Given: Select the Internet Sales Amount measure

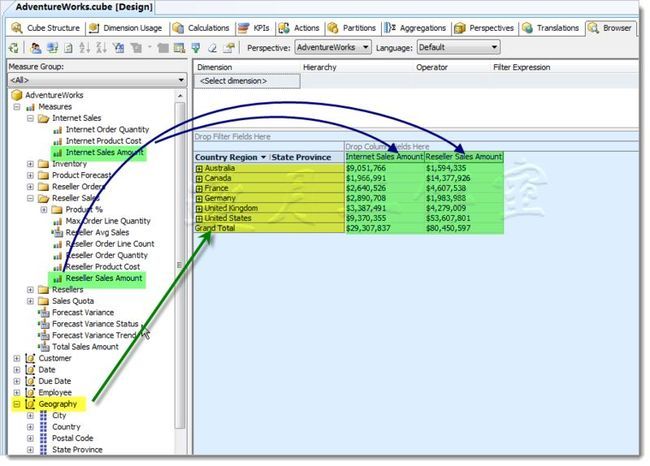Looking at the screenshot, I should 104,153.
